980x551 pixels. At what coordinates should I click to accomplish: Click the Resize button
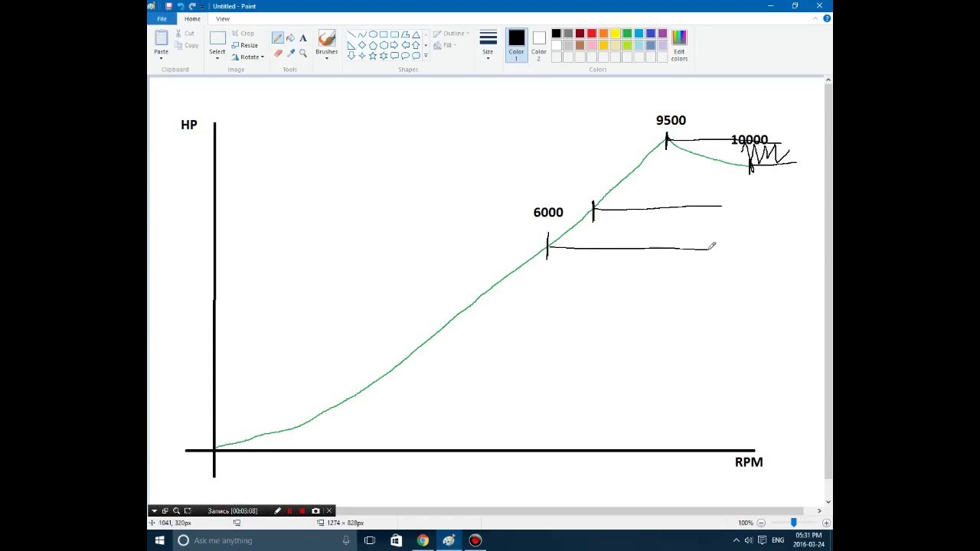[x=245, y=45]
